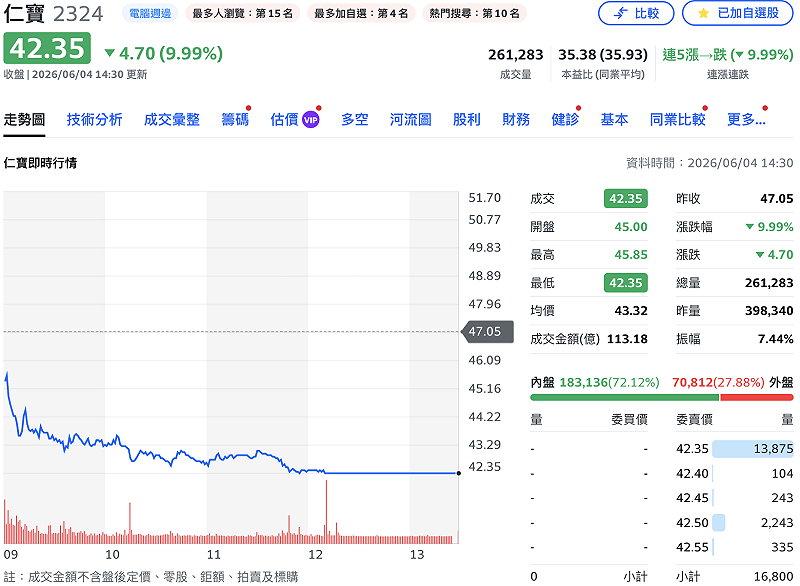Click the 昨量 398,340 value

tap(769, 311)
